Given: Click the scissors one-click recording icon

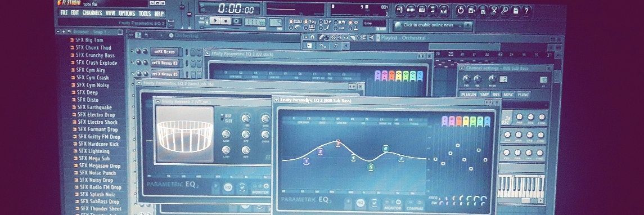Looking at the screenshot, I should [494, 10].
